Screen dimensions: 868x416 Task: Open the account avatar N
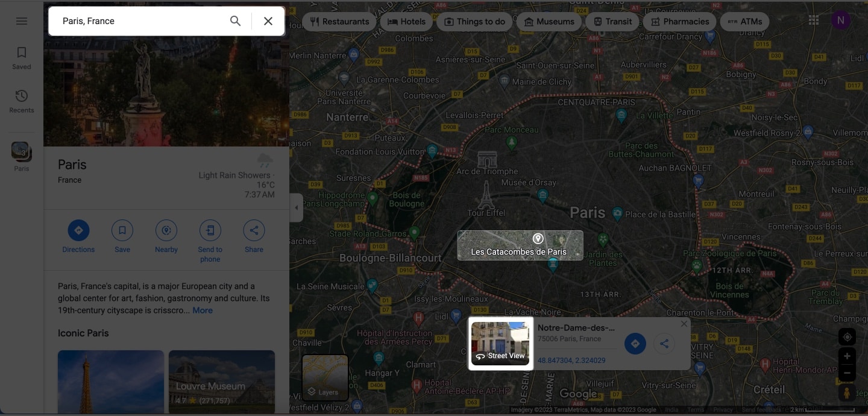point(841,20)
